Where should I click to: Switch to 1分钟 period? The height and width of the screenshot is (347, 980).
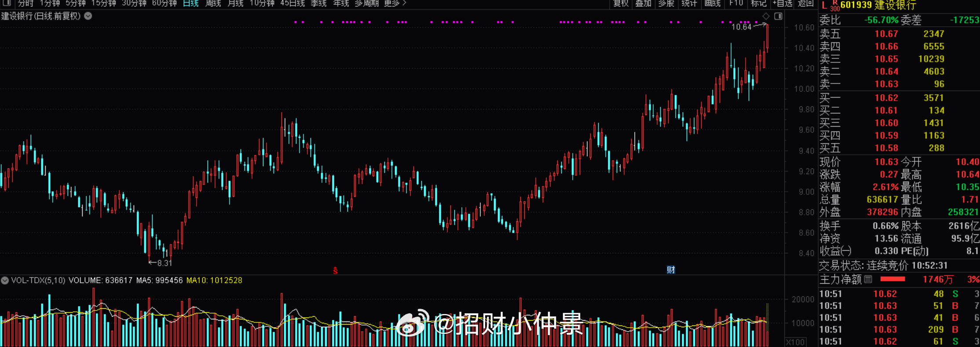pyautogui.click(x=49, y=4)
